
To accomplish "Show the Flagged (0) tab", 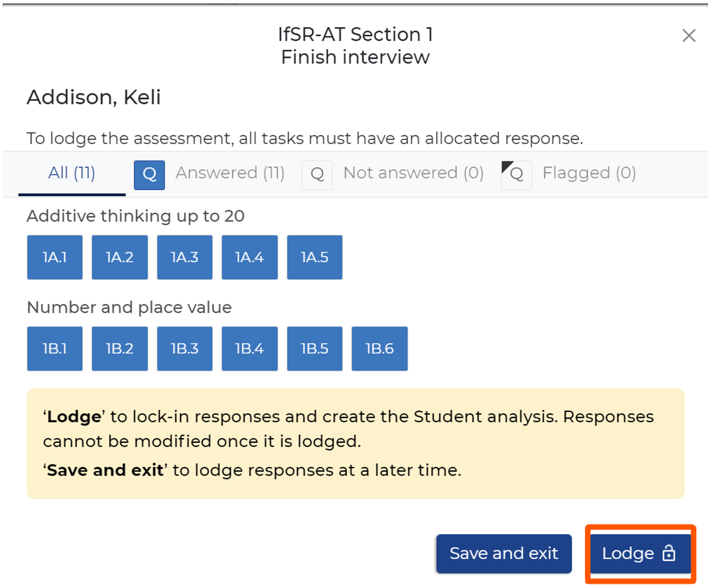I will [x=589, y=173].
